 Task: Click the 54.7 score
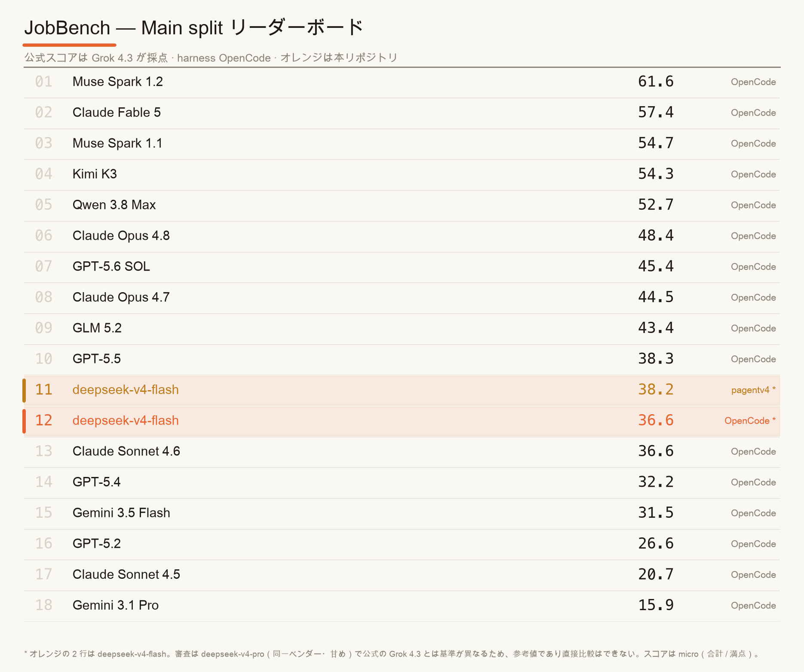(656, 143)
